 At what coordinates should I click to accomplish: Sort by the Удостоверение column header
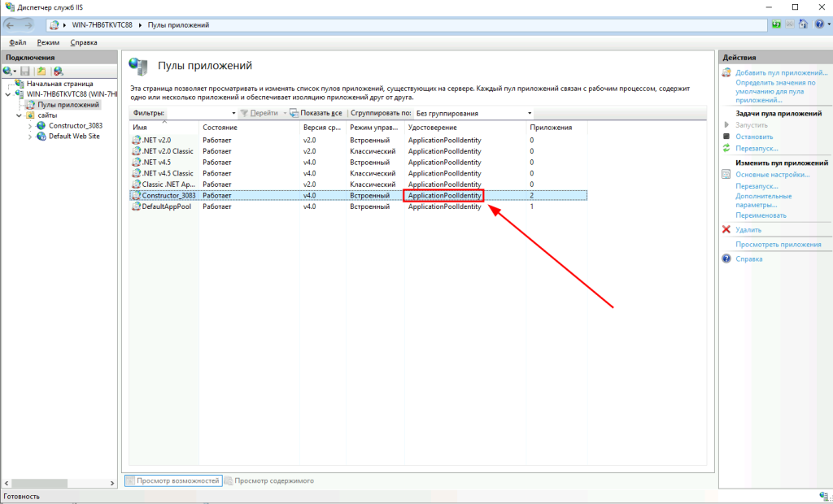click(465, 128)
